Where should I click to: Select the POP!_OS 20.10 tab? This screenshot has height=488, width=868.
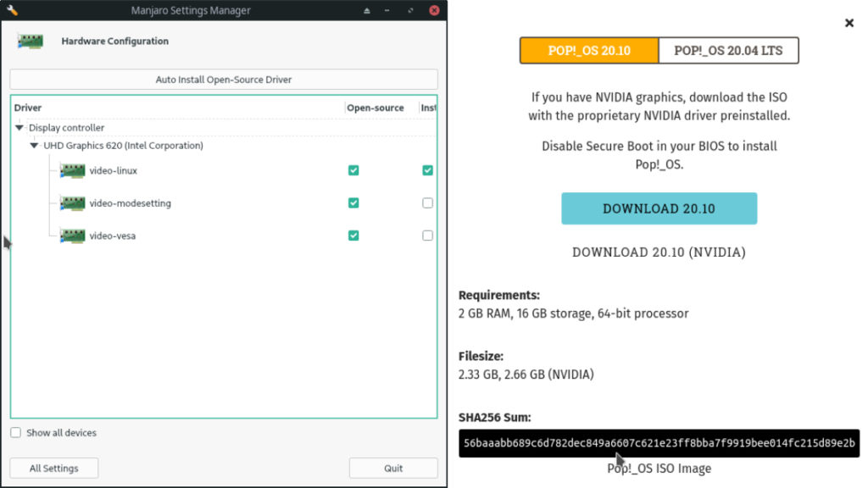pyautogui.click(x=587, y=50)
